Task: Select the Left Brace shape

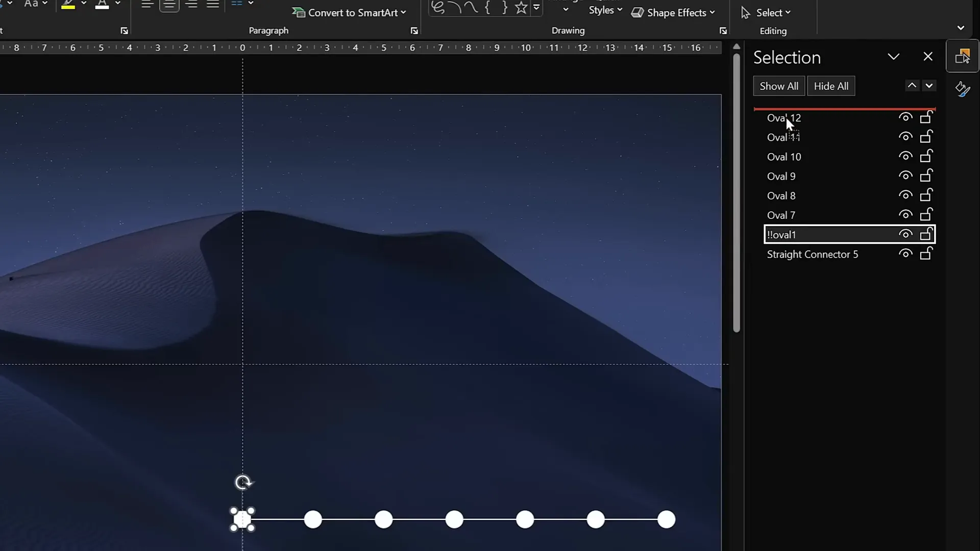Action: coord(487,8)
